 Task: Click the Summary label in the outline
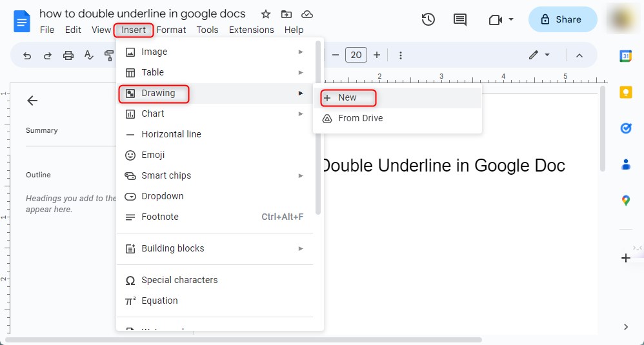[x=41, y=130]
